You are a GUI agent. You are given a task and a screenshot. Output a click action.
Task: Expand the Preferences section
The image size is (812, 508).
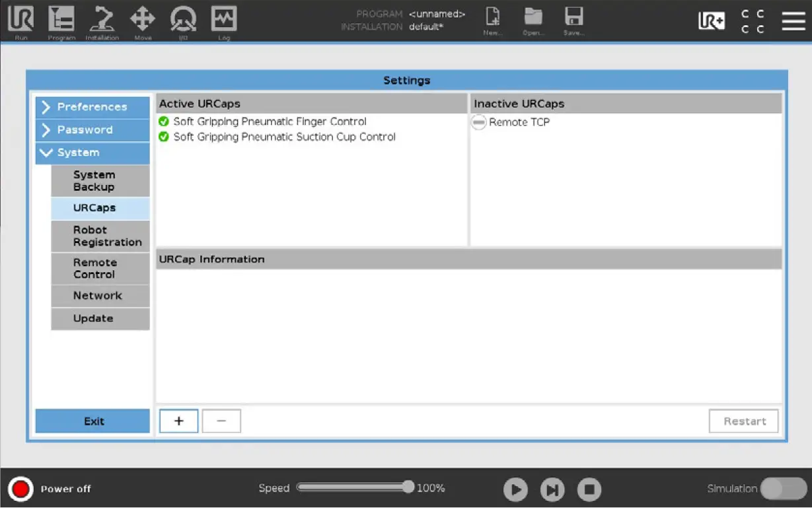pos(92,107)
